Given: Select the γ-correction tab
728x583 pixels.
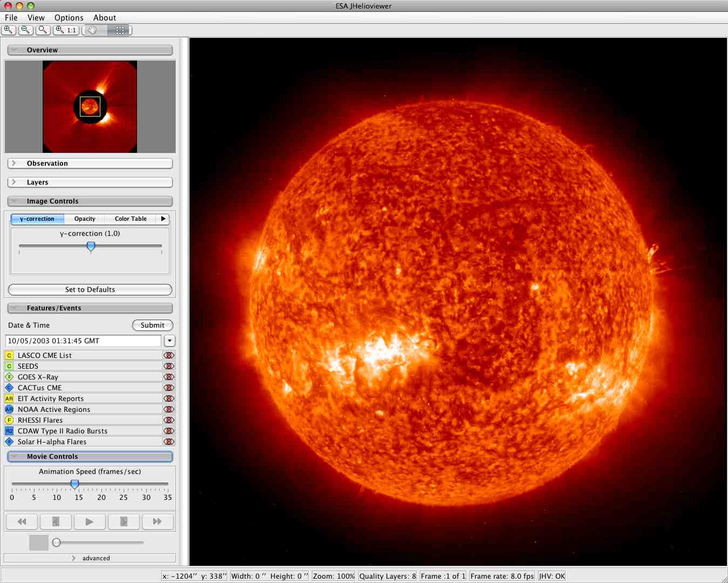Looking at the screenshot, I should [37, 219].
